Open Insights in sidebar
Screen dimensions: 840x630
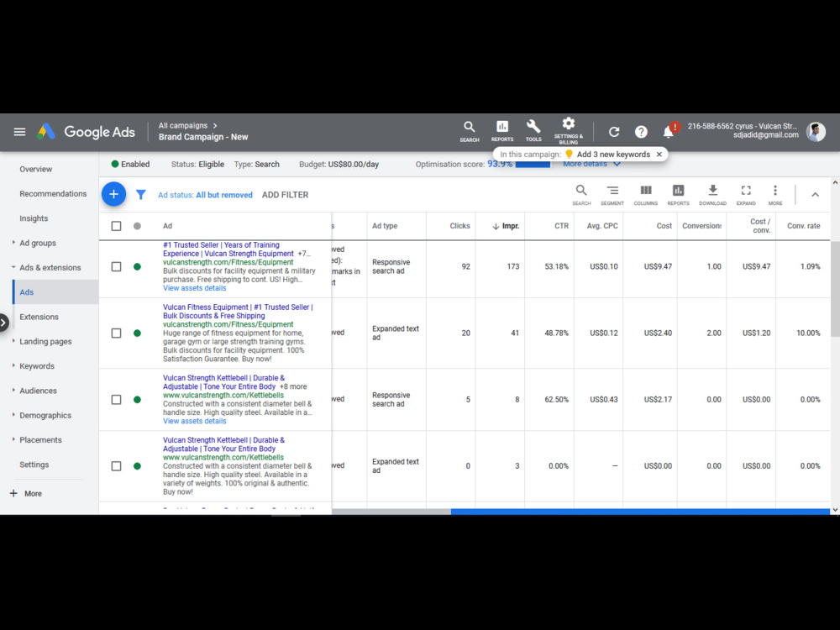[34, 218]
